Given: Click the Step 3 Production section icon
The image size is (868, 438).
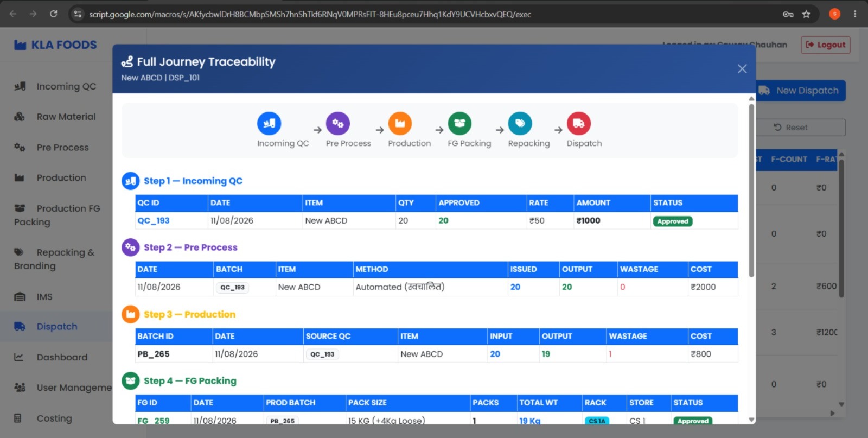Looking at the screenshot, I should point(131,314).
